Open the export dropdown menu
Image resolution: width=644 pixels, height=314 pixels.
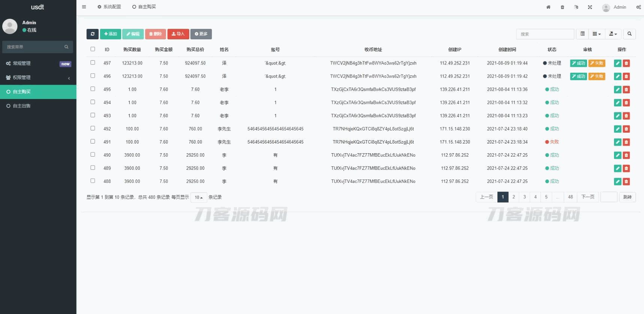coord(613,34)
